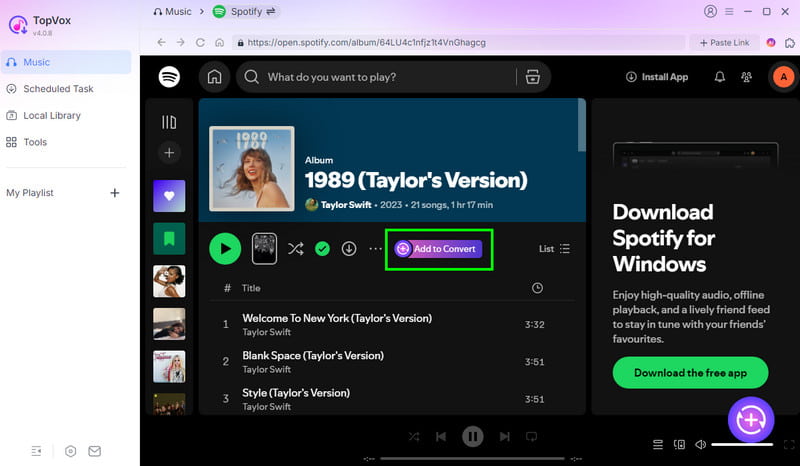800x466 pixels.
Task: Click the 1989 album cover art
Action: point(252,168)
